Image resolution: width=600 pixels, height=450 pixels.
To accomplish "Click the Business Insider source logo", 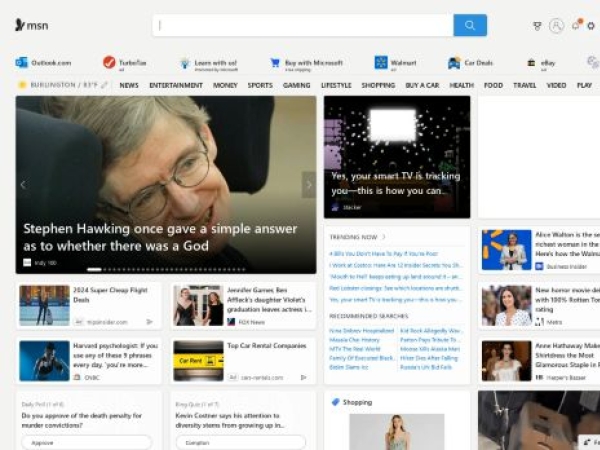I will pos(539,266).
